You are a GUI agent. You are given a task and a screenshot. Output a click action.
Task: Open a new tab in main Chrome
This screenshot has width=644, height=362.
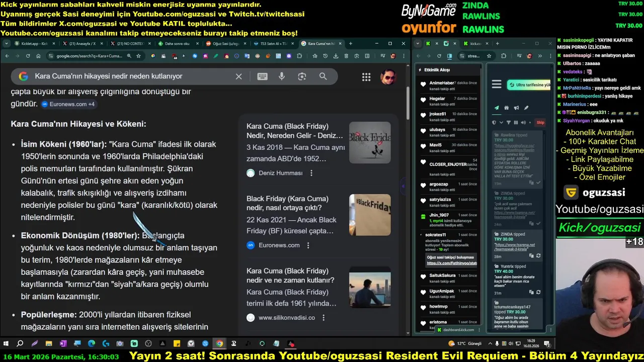coord(351,43)
